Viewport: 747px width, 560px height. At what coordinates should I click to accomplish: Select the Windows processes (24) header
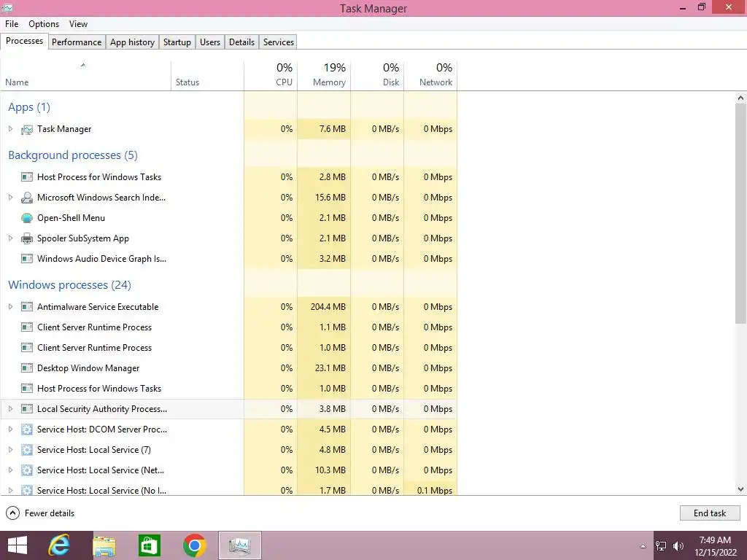pyautogui.click(x=69, y=285)
